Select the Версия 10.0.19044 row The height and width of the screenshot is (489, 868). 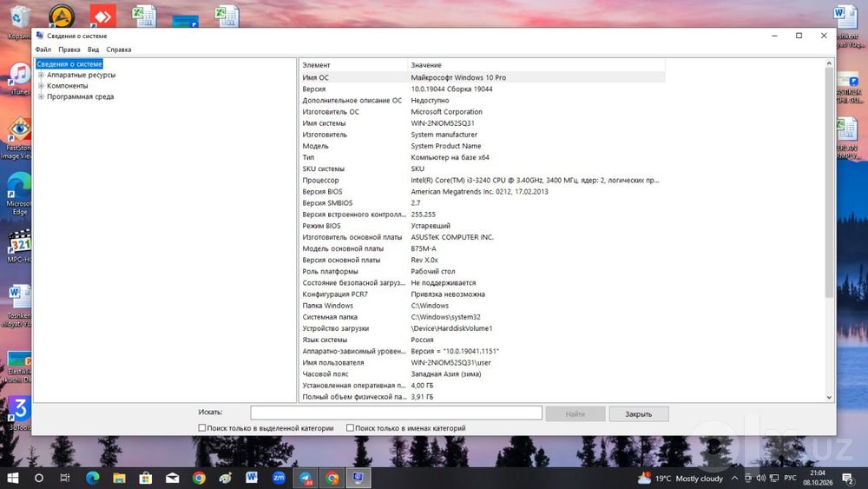(x=482, y=89)
